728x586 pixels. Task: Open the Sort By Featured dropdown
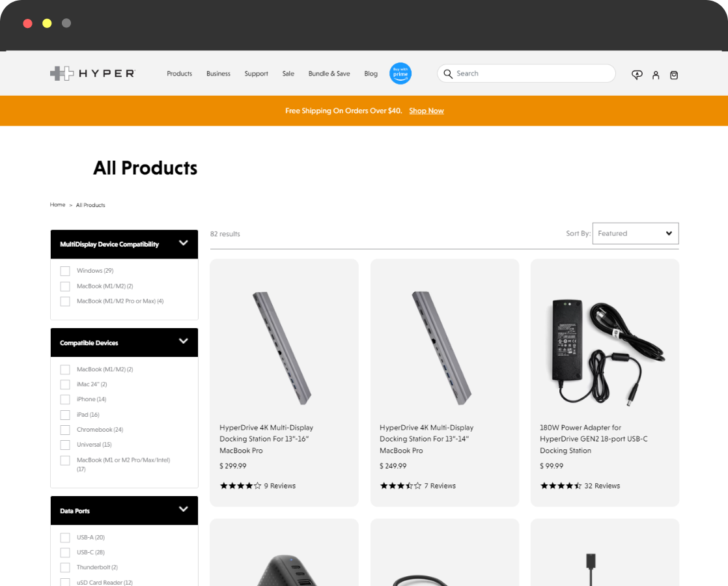click(635, 234)
